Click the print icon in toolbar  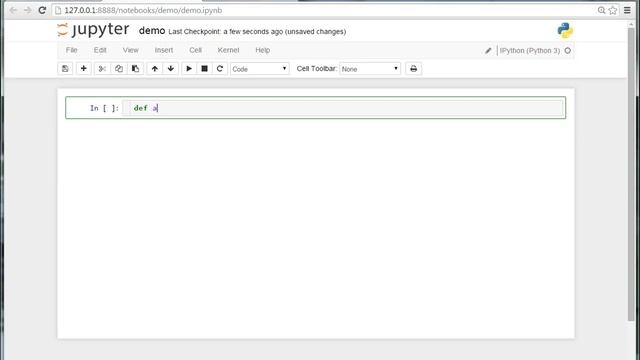point(413,69)
